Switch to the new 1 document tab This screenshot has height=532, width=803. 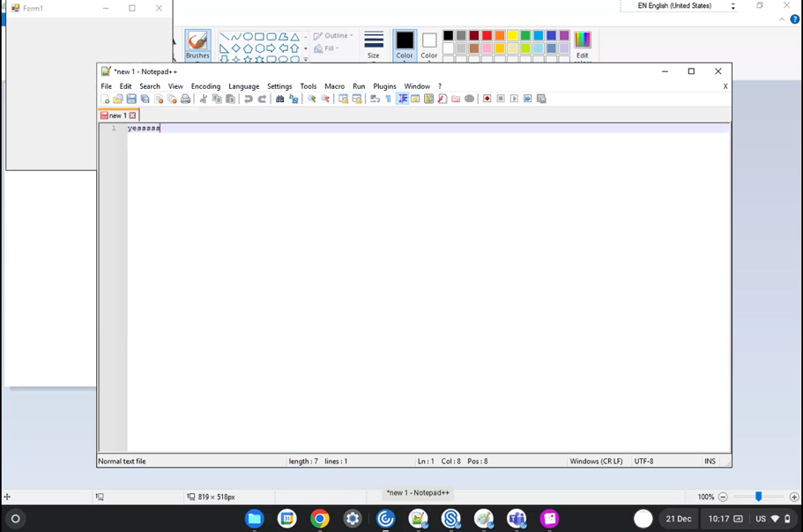click(x=116, y=115)
